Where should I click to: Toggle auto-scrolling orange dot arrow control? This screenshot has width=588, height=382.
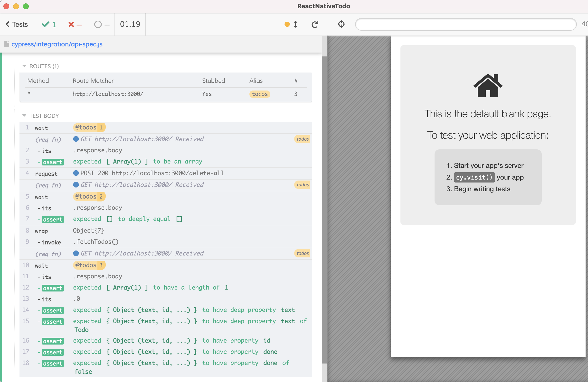pyautogui.click(x=291, y=24)
